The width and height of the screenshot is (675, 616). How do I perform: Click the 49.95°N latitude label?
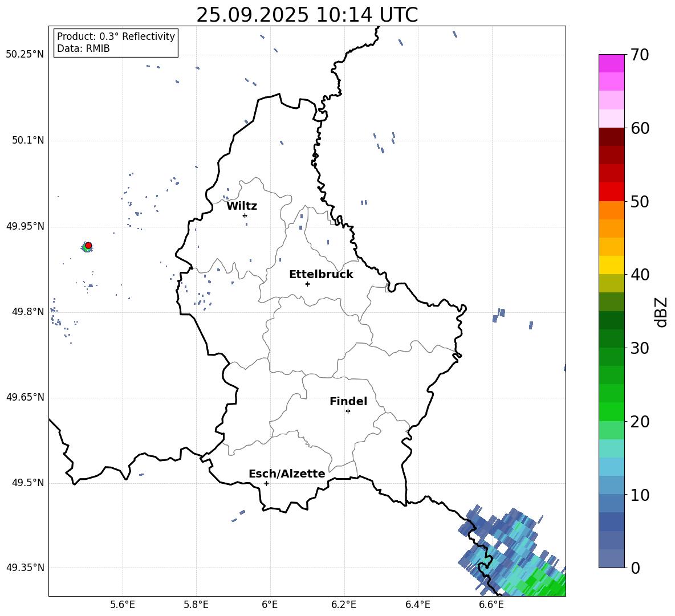pyautogui.click(x=25, y=226)
